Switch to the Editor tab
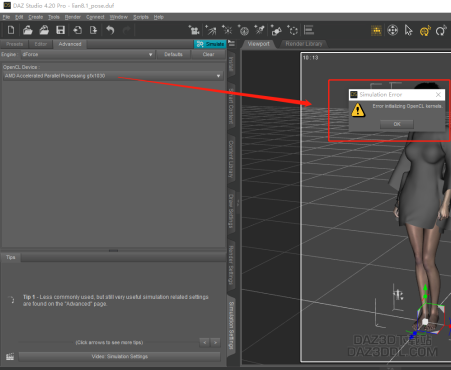The width and height of the screenshot is (451, 370). click(41, 44)
